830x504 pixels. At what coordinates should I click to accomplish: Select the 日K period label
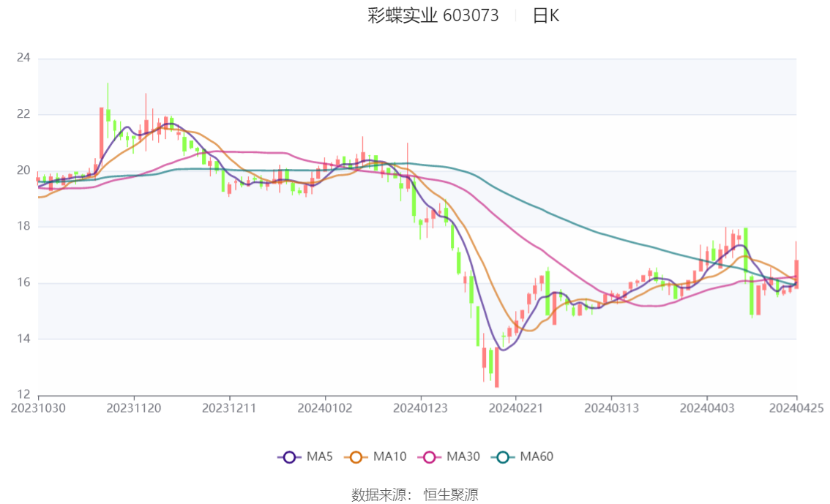click(546, 16)
